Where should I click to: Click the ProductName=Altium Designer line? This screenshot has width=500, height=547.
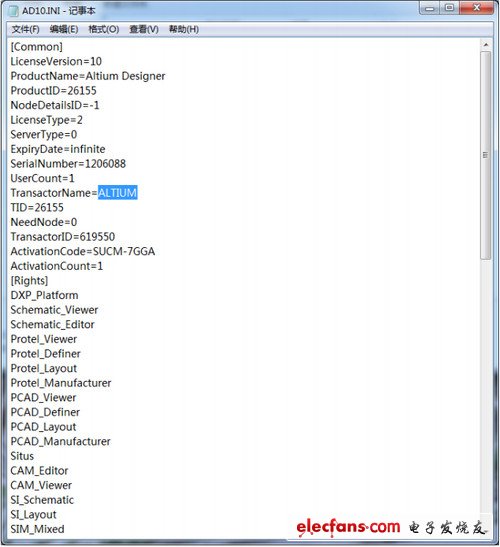point(88,76)
